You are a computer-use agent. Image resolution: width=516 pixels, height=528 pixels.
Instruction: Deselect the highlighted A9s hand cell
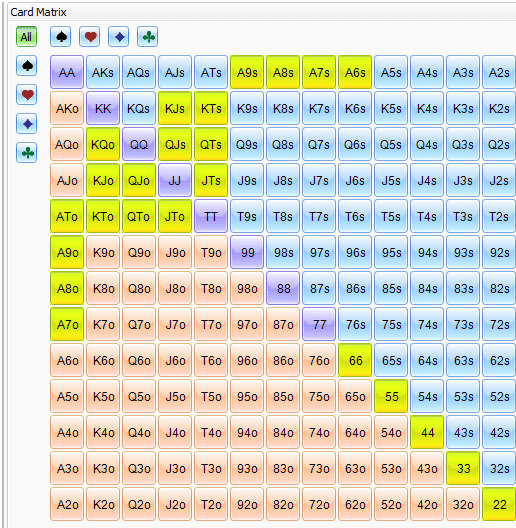(x=247, y=72)
